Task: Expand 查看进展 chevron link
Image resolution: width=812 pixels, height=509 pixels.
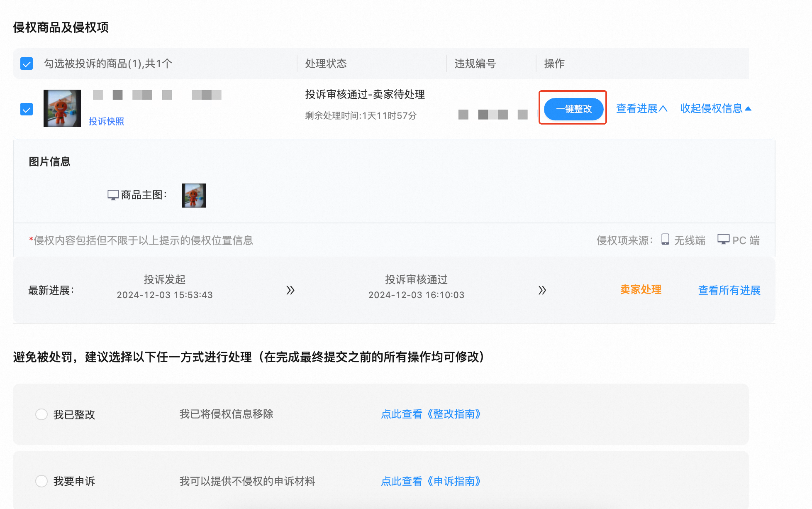Action: [641, 108]
